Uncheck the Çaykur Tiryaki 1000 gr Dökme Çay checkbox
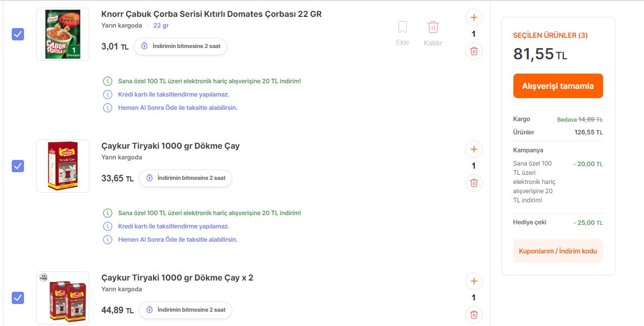Viewport: 644px width, 326px height. tap(18, 166)
